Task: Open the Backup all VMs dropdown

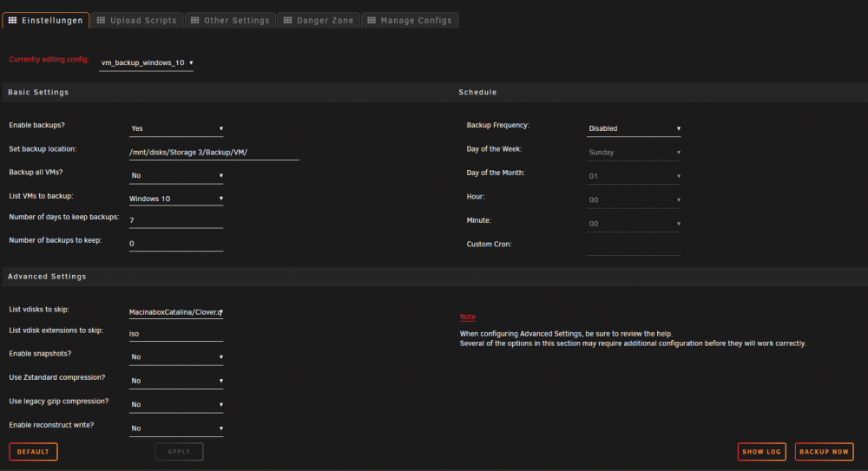Action: point(176,175)
